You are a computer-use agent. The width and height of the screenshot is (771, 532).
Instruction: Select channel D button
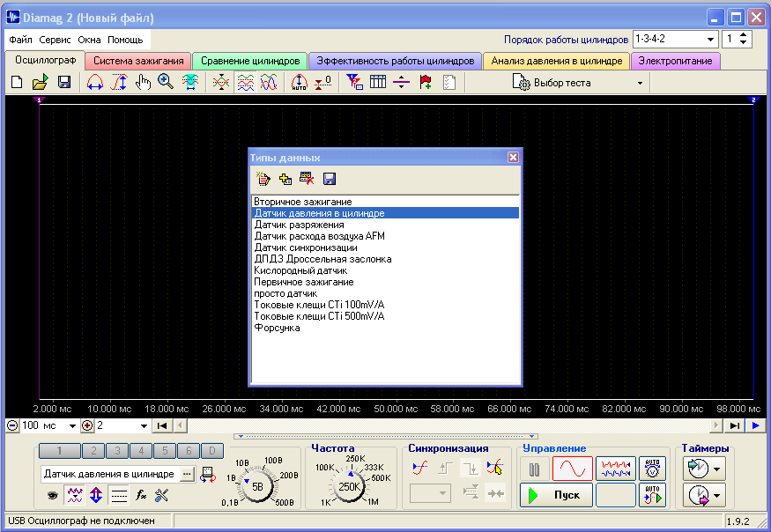(212, 451)
